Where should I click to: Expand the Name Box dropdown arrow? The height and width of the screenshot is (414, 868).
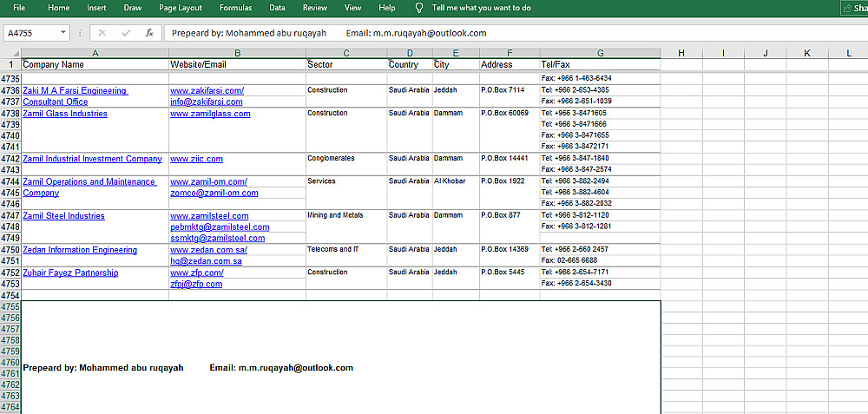coord(63,33)
